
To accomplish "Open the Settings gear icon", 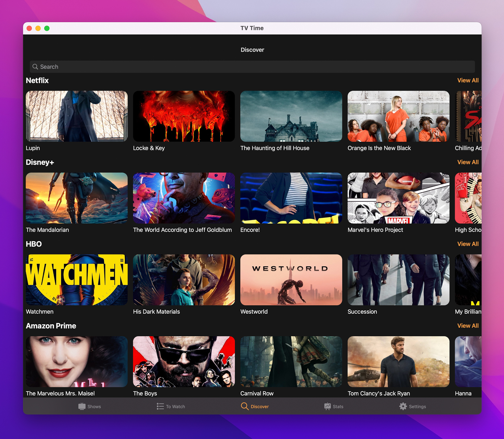I will [403, 406].
